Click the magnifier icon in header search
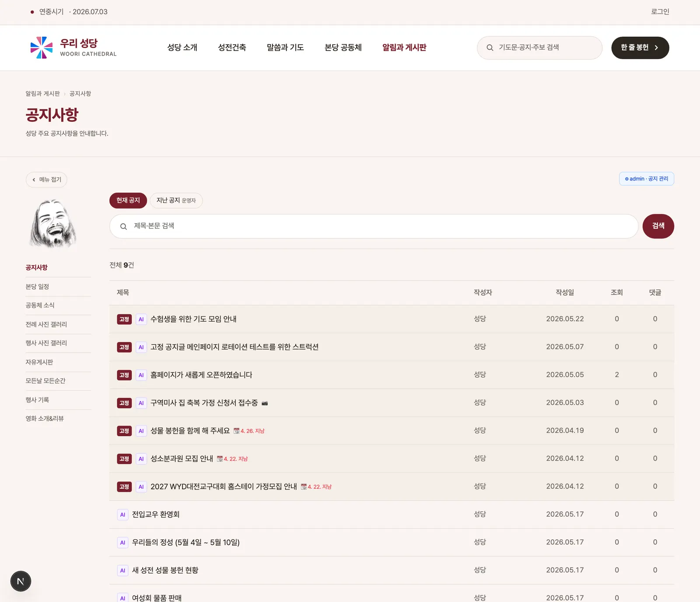This screenshot has height=602, width=700. 490,48
